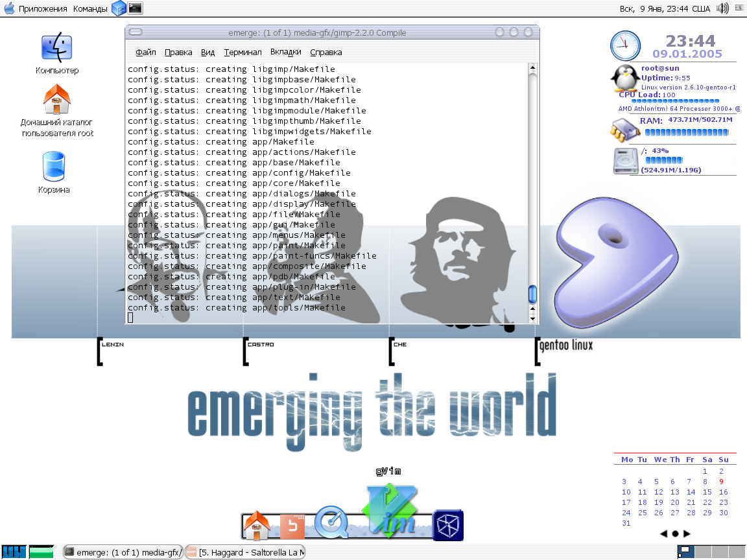This screenshot has width=747, height=560.
Task: Open the Справка menu in the terminal
Action: 326,52
